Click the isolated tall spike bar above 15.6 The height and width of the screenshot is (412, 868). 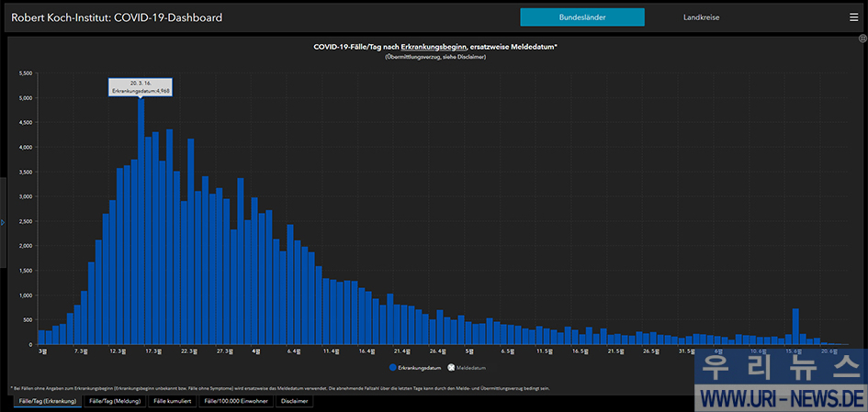pyautogui.click(x=795, y=327)
